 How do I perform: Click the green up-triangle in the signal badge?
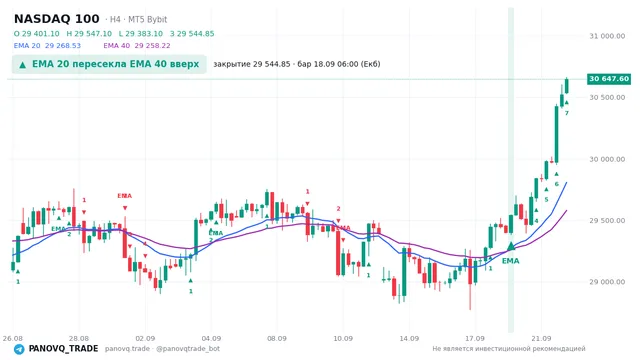click(23, 64)
